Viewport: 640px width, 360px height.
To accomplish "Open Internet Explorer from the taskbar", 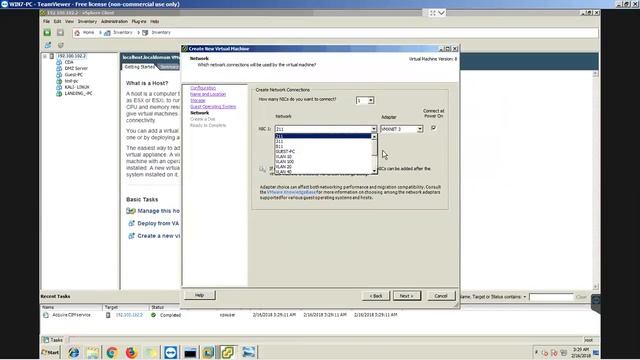I will pyautogui.click(x=73, y=352).
